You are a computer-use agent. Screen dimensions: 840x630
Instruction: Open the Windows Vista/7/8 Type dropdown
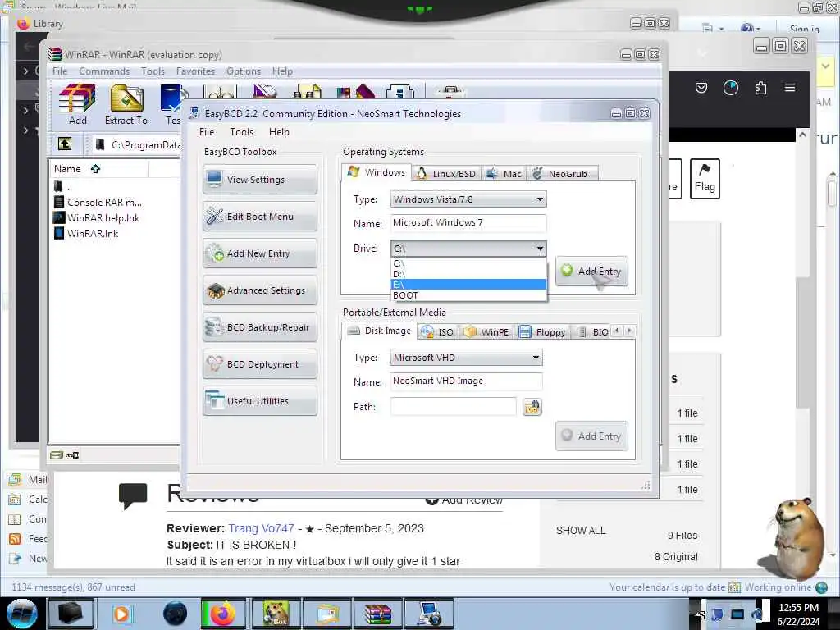(468, 199)
